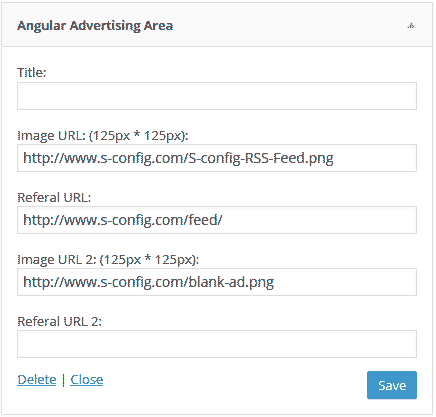Click the Image URL 2 label text
The image size is (436, 417).
[x=108, y=260]
